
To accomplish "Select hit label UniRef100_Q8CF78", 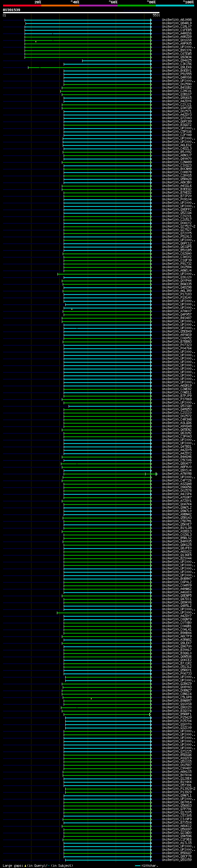I will 177,857.
